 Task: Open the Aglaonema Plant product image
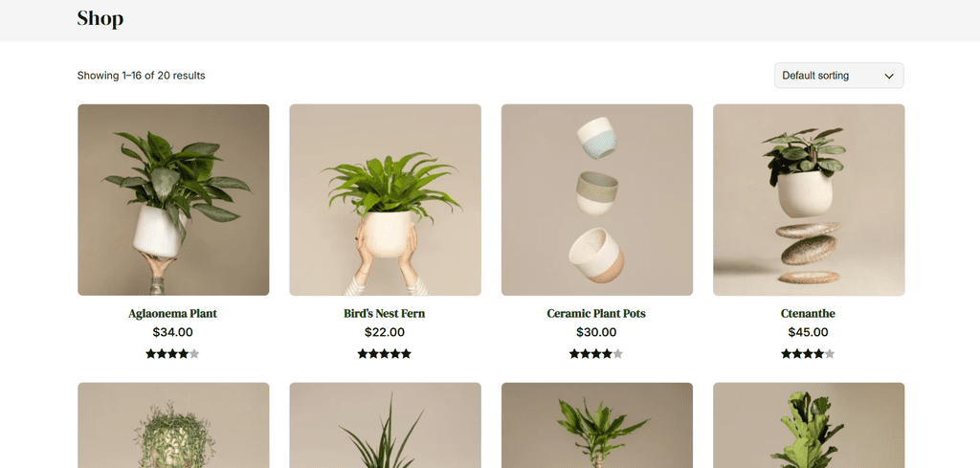click(173, 200)
